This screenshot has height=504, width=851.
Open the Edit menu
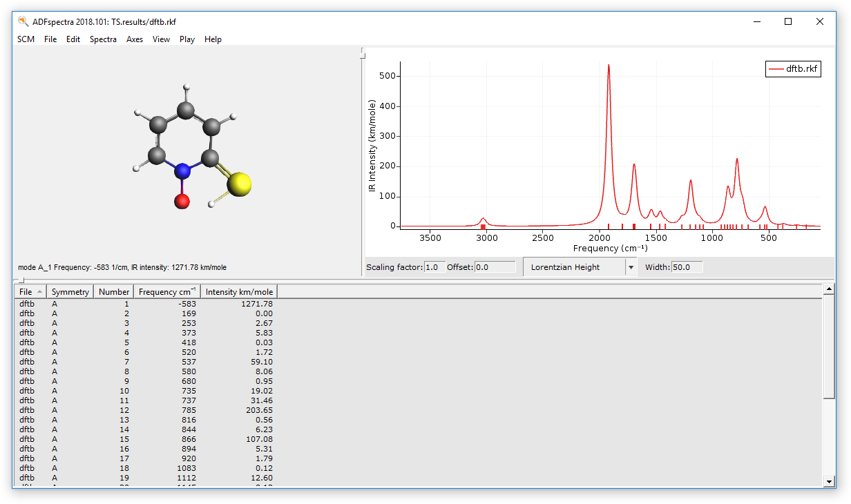(x=73, y=39)
